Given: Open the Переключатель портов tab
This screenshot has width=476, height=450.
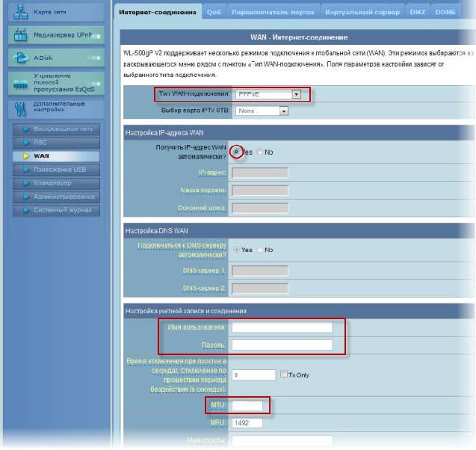Looking at the screenshot, I should [x=273, y=12].
